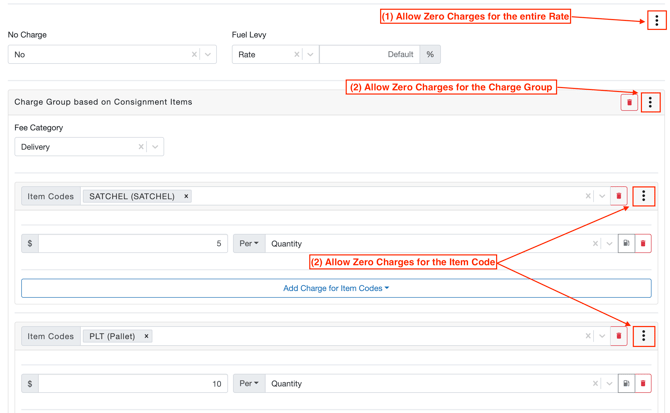670x413 pixels.
Task: Click the dollar amount field showing 5
Action: (x=133, y=243)
